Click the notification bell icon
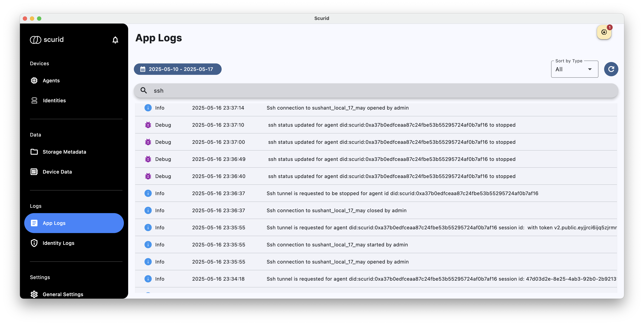 pos(115,40)
